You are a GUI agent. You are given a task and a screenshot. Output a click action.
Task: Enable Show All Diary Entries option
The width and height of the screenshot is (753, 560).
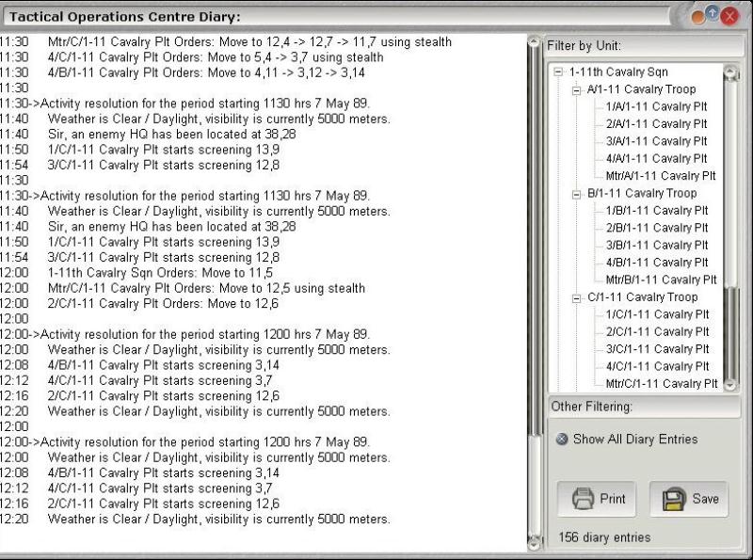(562, 440)
